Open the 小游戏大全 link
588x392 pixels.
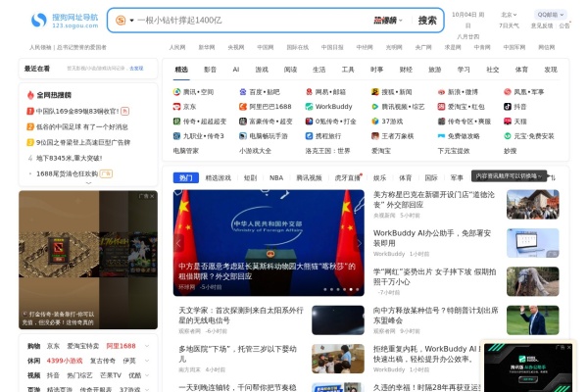coord(255,151)
